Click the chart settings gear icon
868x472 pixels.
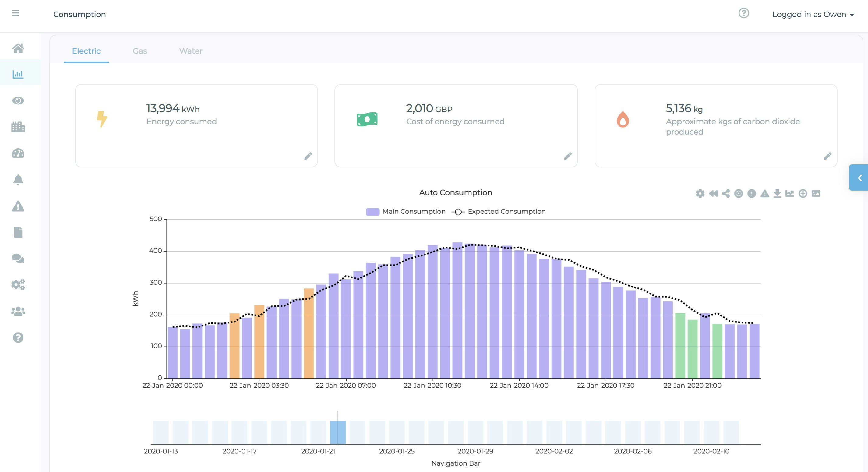point(700,193)
